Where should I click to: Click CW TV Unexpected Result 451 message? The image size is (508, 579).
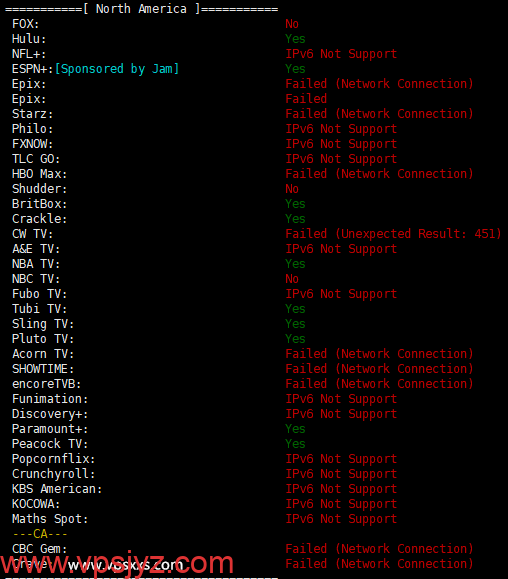click(x=393, y=234)
